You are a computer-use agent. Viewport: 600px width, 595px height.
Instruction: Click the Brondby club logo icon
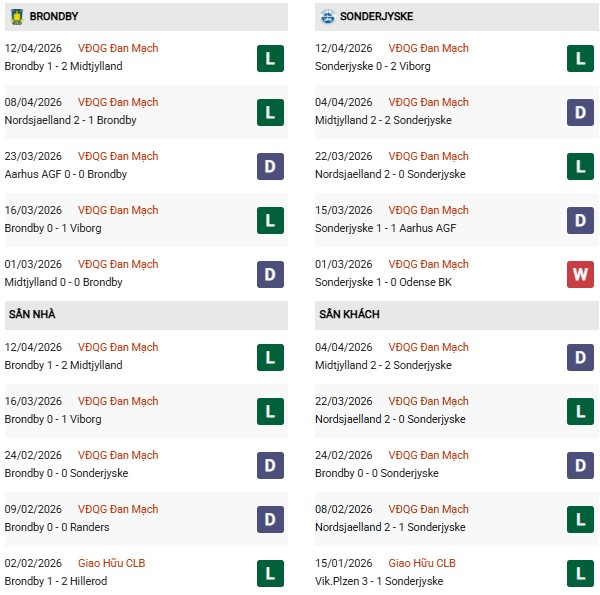[x=14, y=17]
